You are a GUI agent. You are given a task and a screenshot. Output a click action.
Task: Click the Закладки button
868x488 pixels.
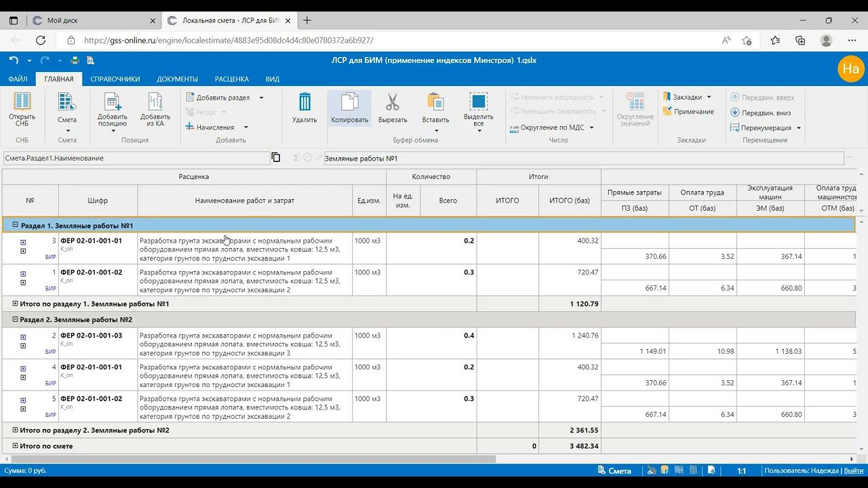[x=683, y=97]
